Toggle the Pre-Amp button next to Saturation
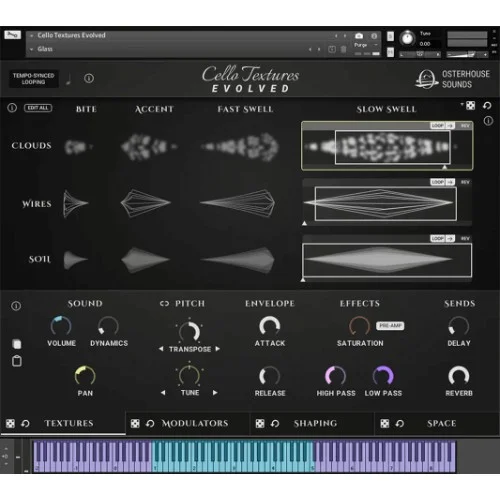Image resolution: width=500 pixels, height=500 pixels. point(390,326)
